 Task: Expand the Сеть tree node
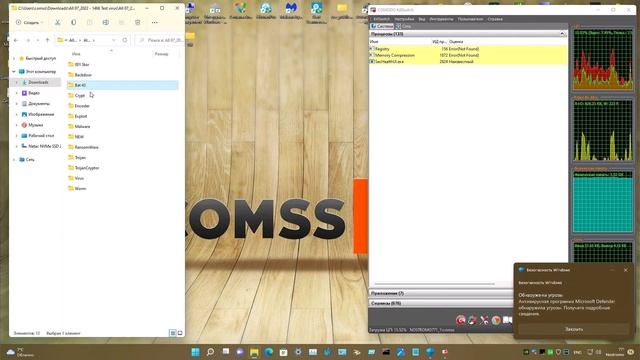click(14, 160)
